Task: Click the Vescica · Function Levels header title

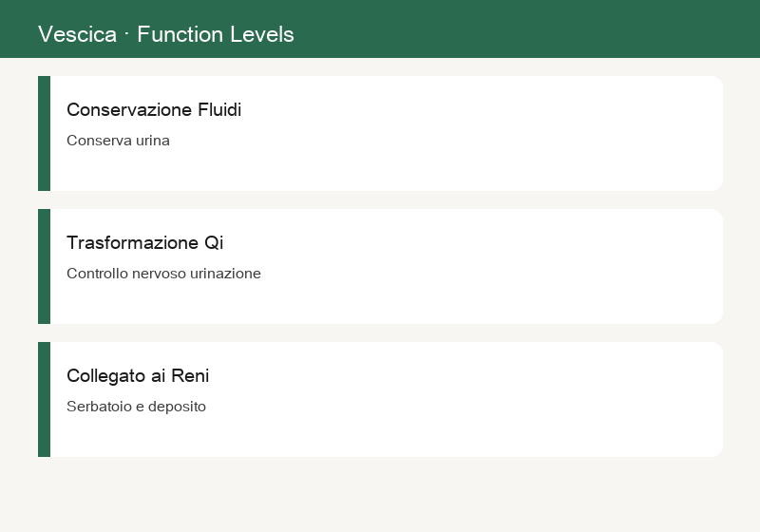Action: pyautogui.click(x=165, y=34)
